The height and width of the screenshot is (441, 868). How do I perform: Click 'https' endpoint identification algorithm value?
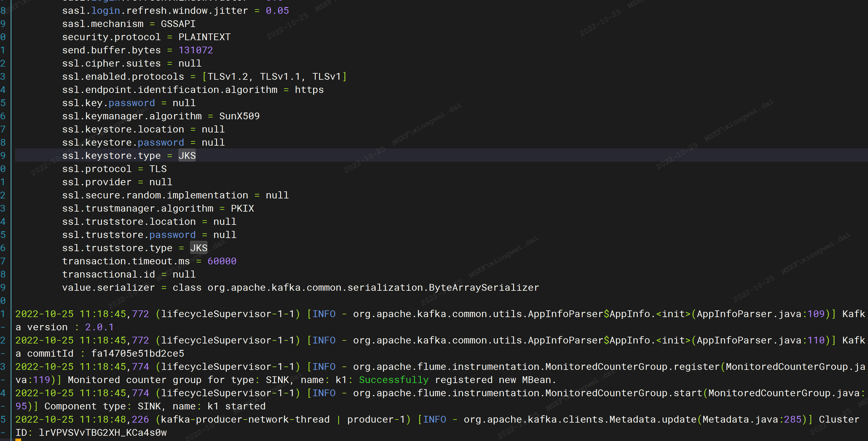309,90
